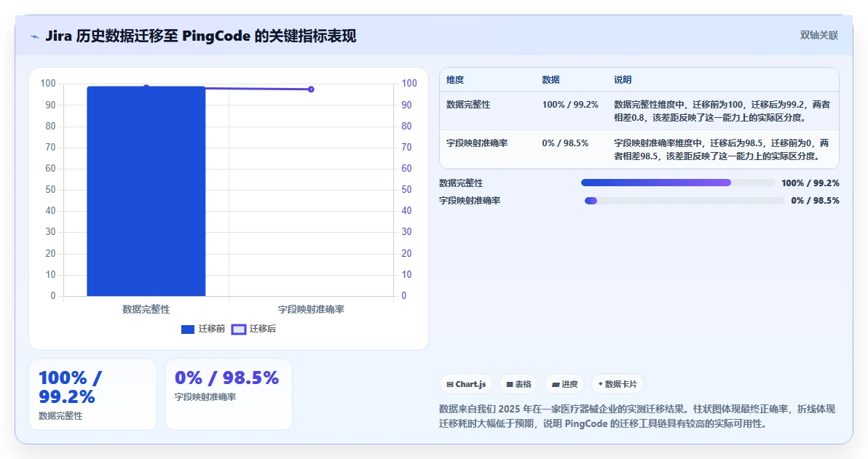Click the 数据 column header

click(551, 79)
